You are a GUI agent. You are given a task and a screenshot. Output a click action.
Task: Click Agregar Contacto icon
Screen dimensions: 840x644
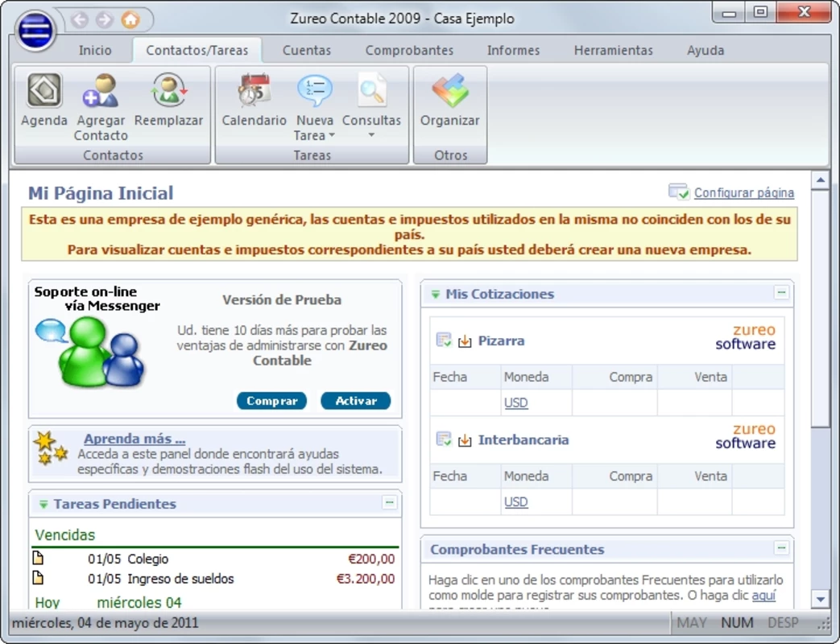coord(100,90)
